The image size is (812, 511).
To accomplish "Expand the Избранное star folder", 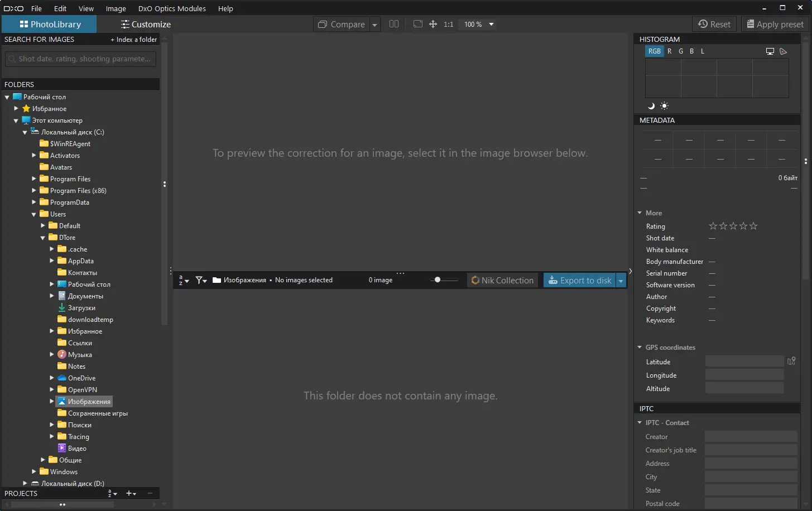I will (16, 108).
